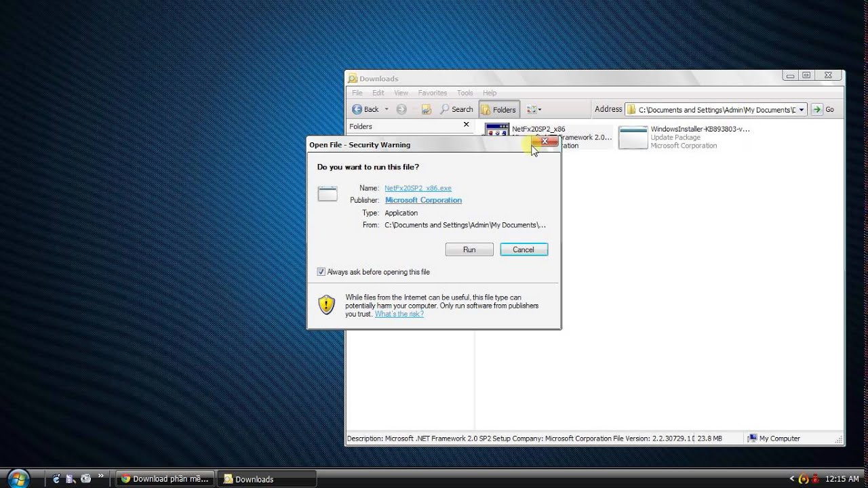Expand the Address bar dropdown arrow
The width and height of the screenshot is (868, 488).
point(802,109)
